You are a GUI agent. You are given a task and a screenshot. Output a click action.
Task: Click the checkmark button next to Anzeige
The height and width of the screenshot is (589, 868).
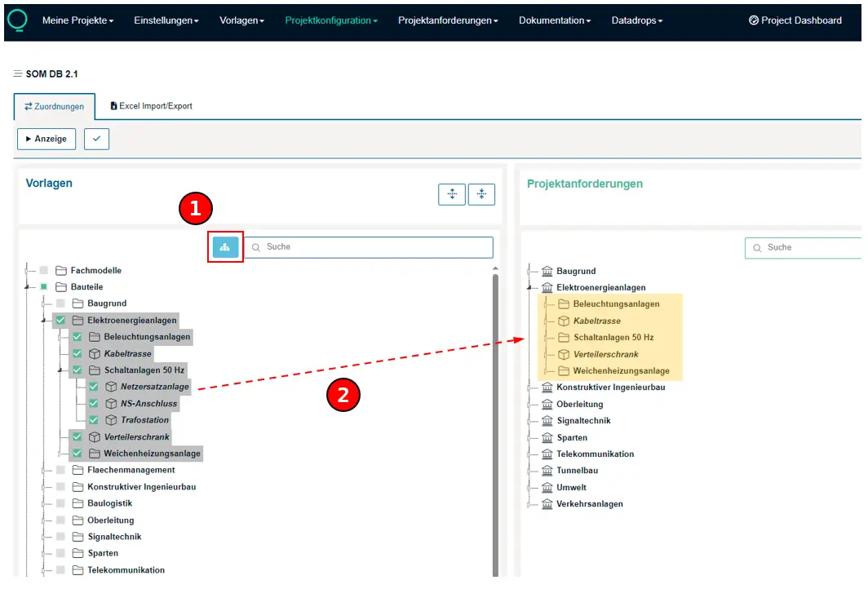pyautogui.click(x=96, y=139)
